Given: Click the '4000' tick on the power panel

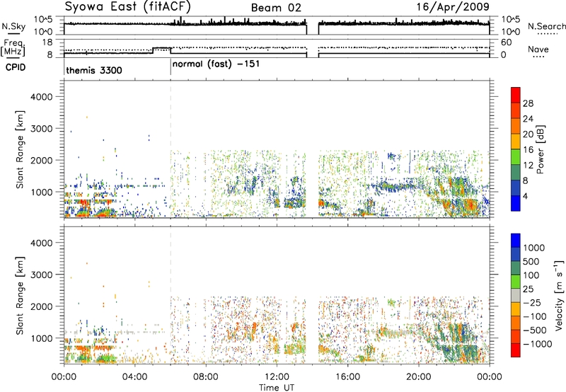Looking at the screenshot, I should (x=42, y=97).
